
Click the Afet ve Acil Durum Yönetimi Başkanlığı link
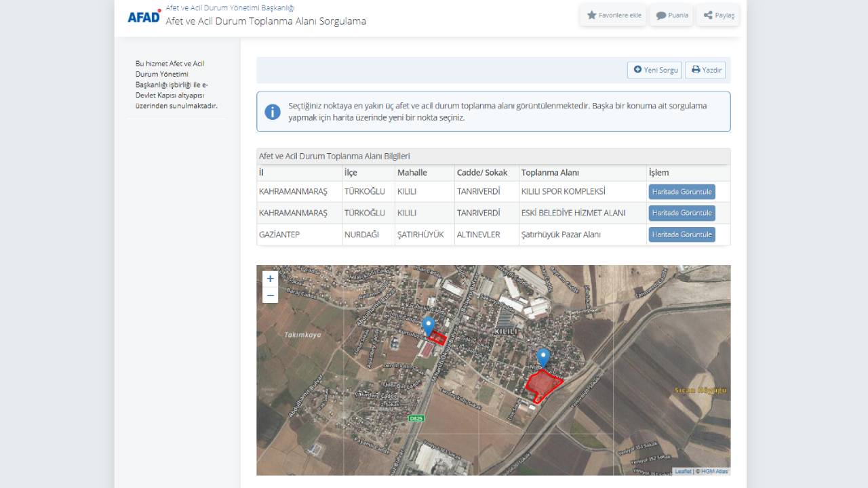pos(230,7)
